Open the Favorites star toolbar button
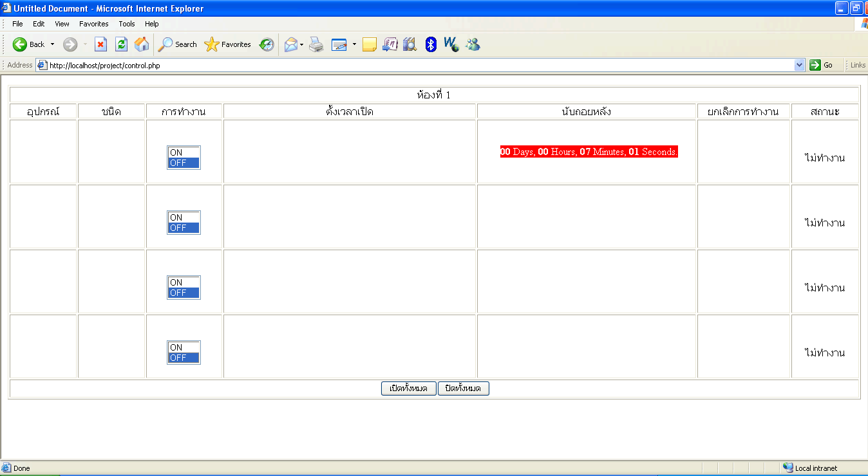Image resolution: width=868 pixels, height=476 pixels. [x=227, y=44]
